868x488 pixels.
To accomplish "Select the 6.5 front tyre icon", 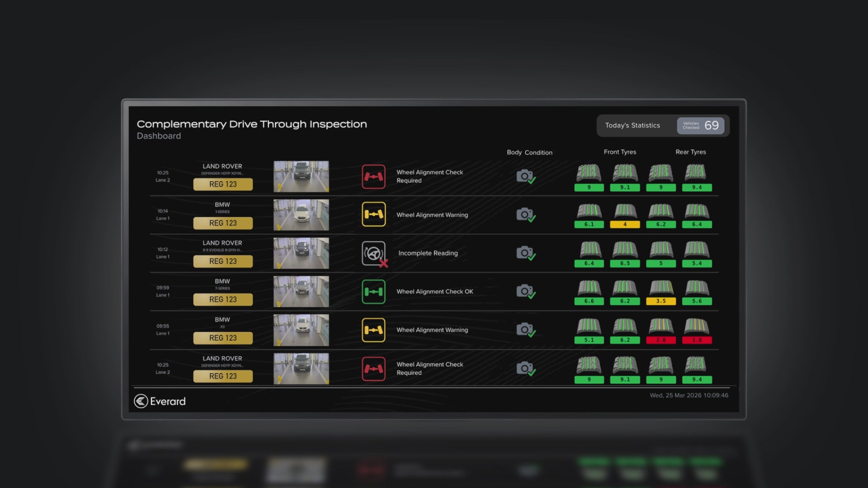I will 625,254.
